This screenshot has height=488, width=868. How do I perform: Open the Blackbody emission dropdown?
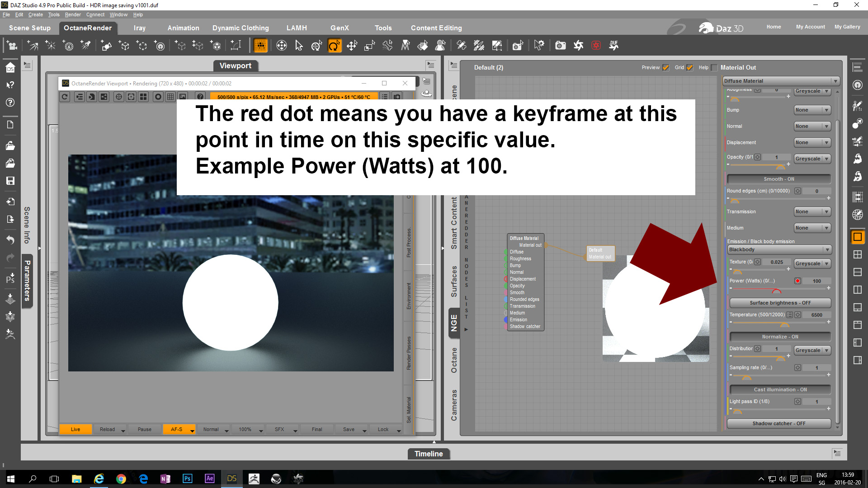point(779,249)
